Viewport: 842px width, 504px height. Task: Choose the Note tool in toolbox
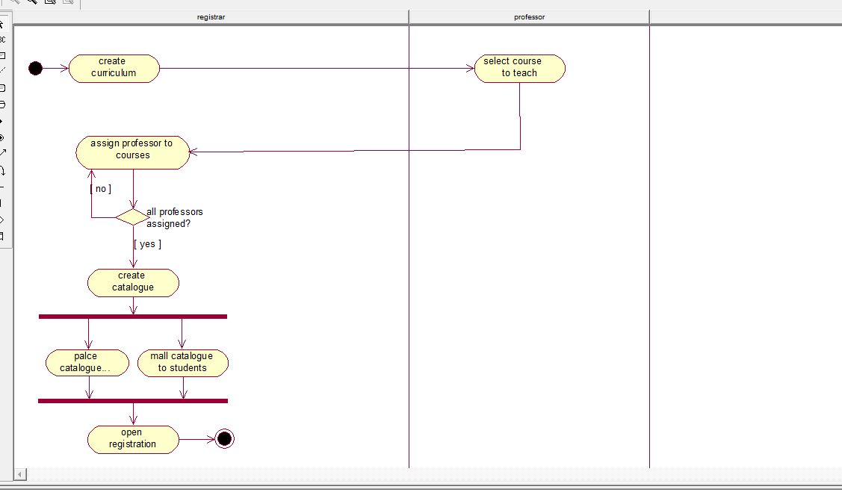[x=2, y=55]
